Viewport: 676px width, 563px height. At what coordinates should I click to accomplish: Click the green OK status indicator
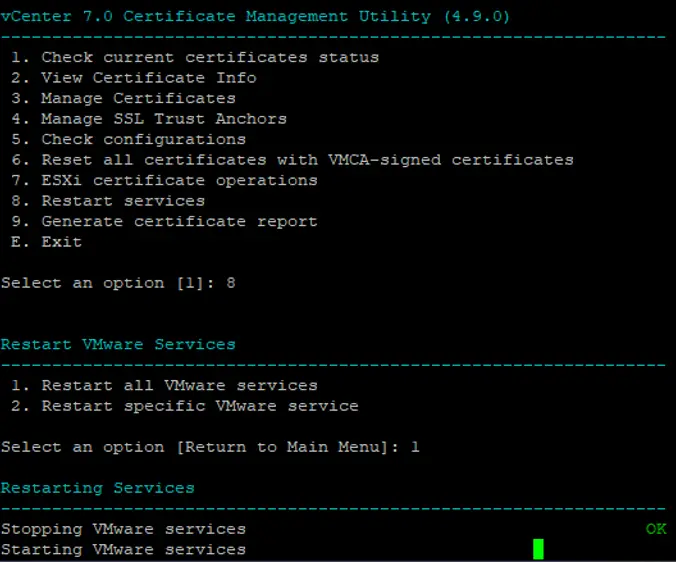[x=656, y=529]
